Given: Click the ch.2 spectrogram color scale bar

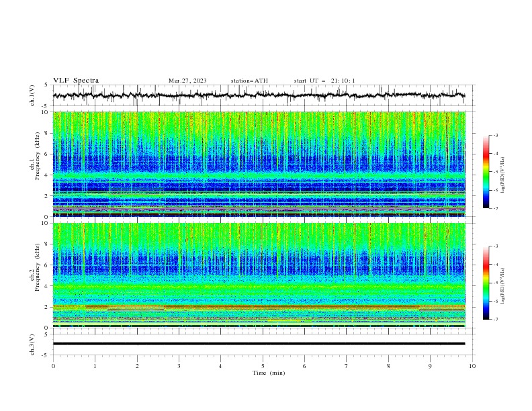Looking at the screenshot, I should tap(486, 283).
